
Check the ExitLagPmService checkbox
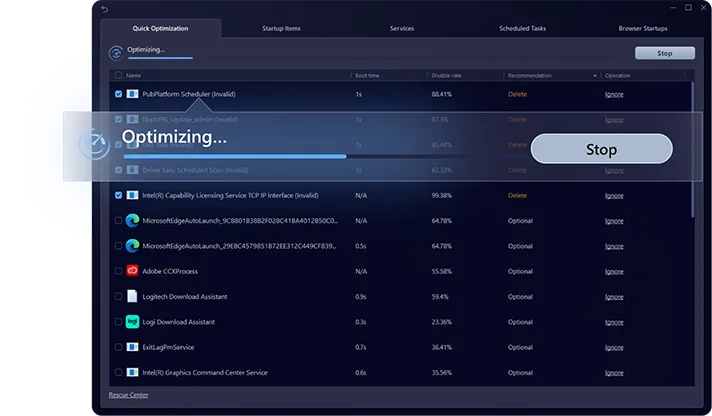point(119,347)
